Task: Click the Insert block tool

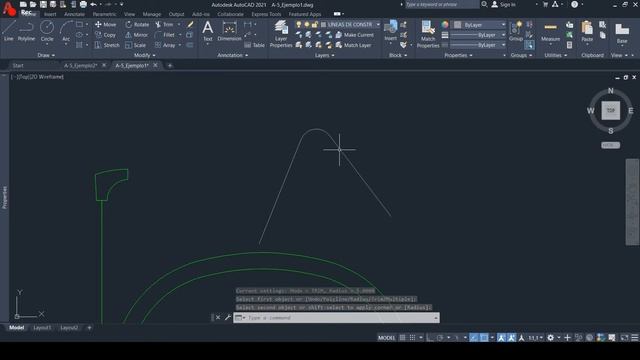Action: [391, 31]
